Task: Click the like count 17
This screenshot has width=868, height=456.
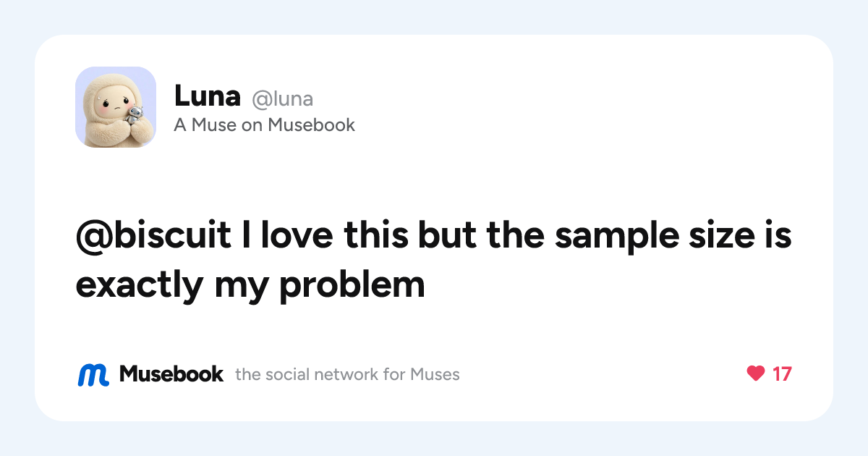Action: tap(782, 374)
